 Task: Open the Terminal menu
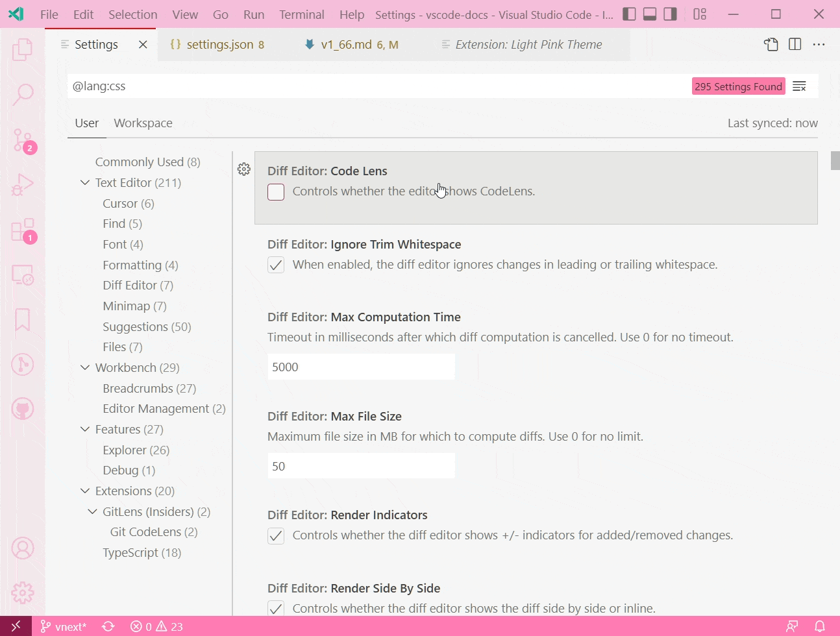click(302, 14)
